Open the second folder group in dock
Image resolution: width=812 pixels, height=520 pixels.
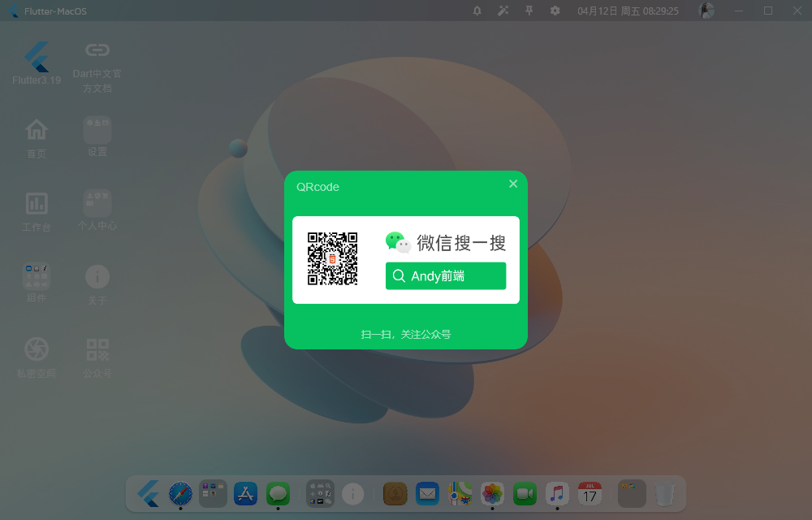tap(320, 493)
